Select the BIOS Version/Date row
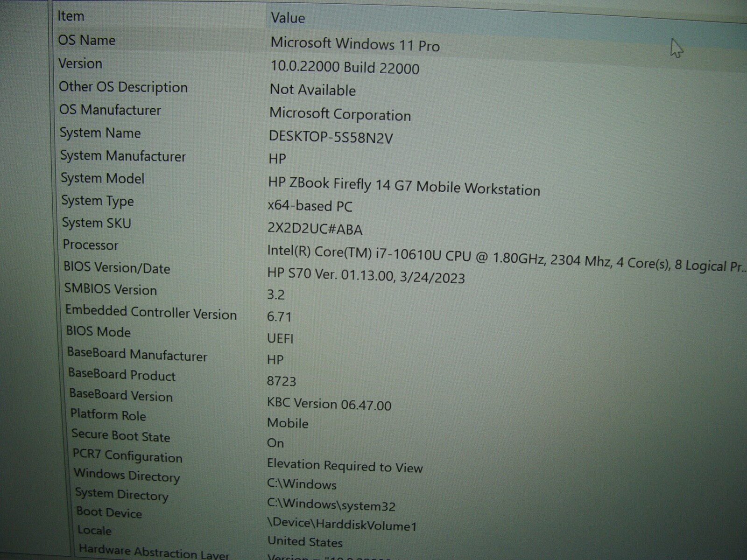 click(x=117, y=268)
